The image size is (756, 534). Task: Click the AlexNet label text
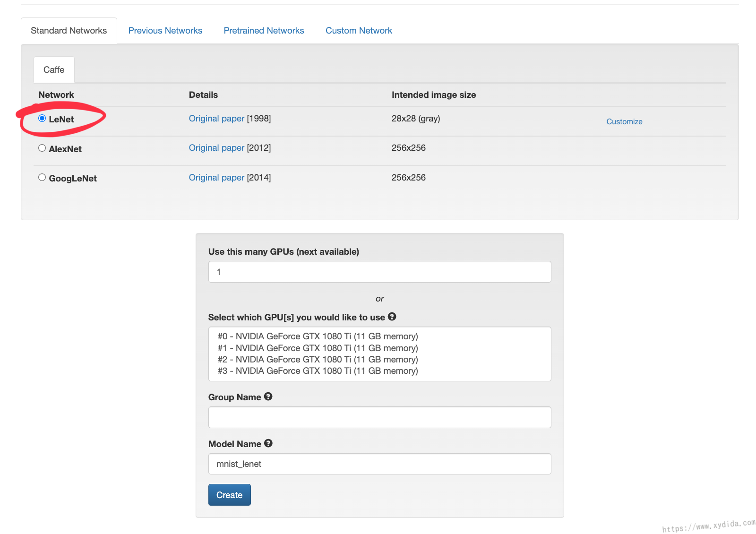click(x=65, y=149)
